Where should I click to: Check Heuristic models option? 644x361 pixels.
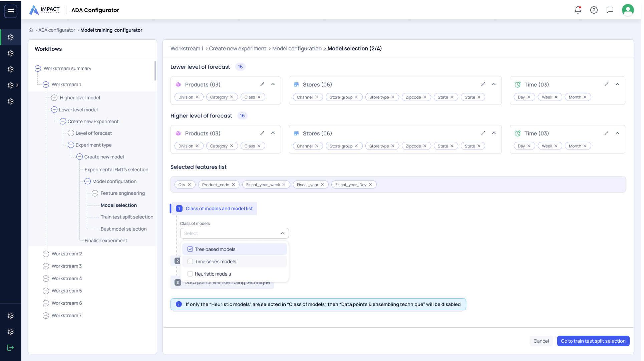coord(190,274)
